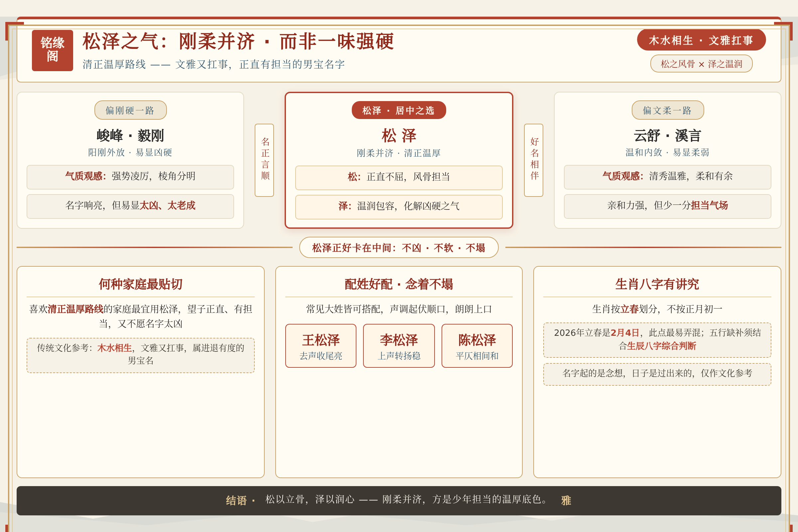The image size is (798, 532).
Task: Click the 温和内敛·易显柔弱 text
Action: [667, 152]
